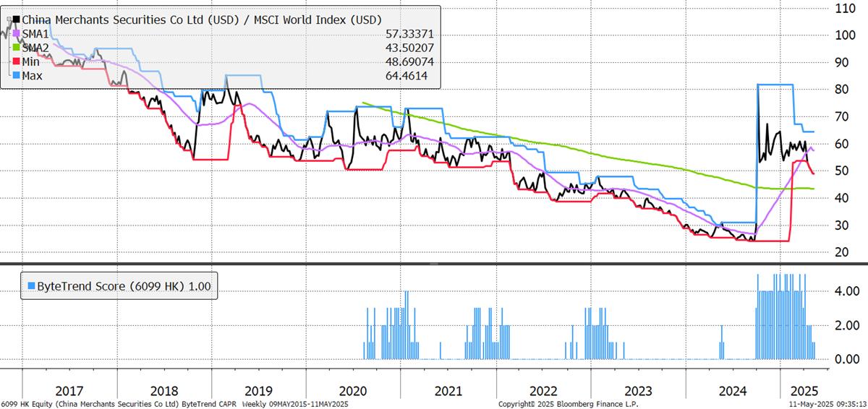
Task: Click the 30 y-axis label
Action: point(843,225)
